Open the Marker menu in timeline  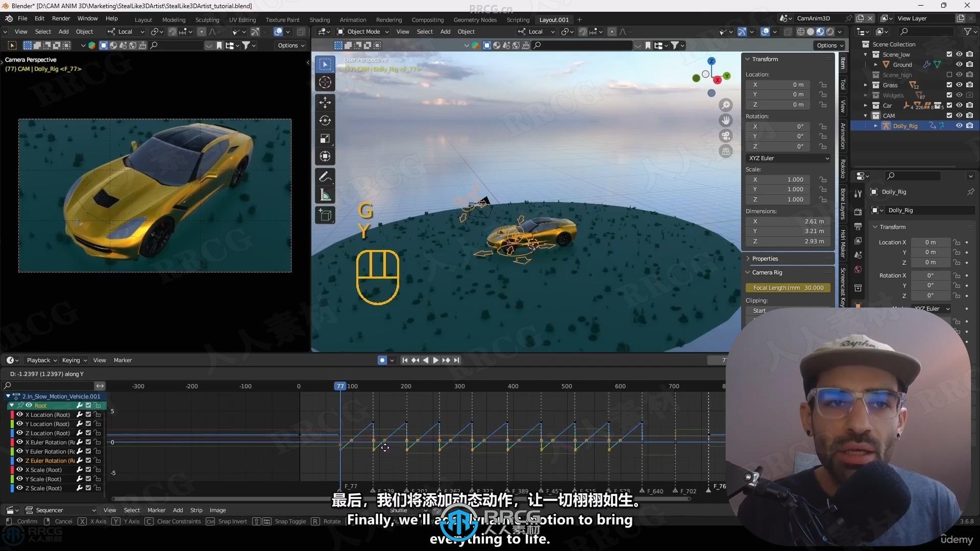coord(122,360)
